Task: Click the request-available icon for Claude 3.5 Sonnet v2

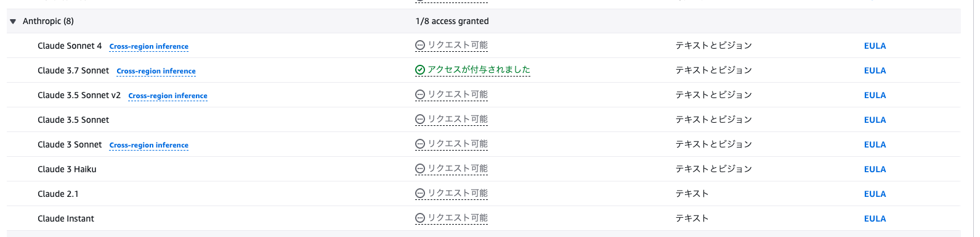Action: click(x=420, y=94)
